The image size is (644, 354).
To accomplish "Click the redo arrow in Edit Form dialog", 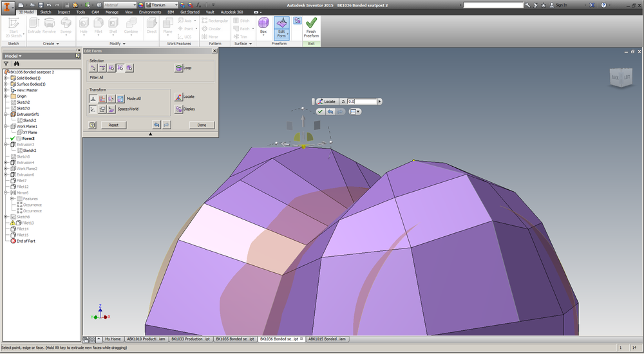I will (x=166, y=125).
